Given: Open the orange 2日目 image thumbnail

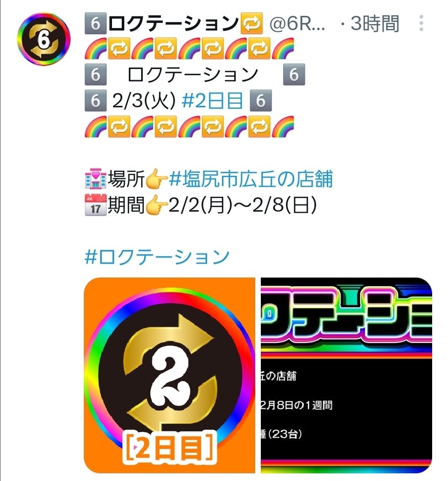Looking at the screenshot, I should (x=169, y=375).
